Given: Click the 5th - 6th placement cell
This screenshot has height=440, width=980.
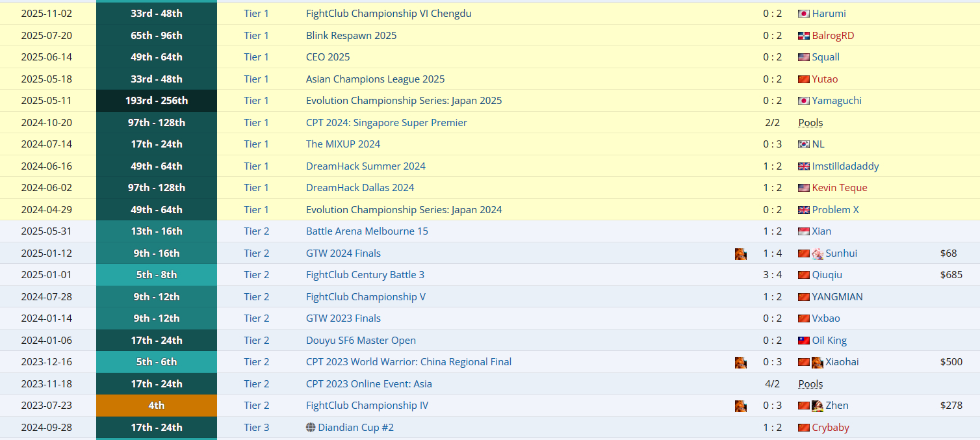Looking at the screenshot, I should pyautogui.click(x=157, y=362).
